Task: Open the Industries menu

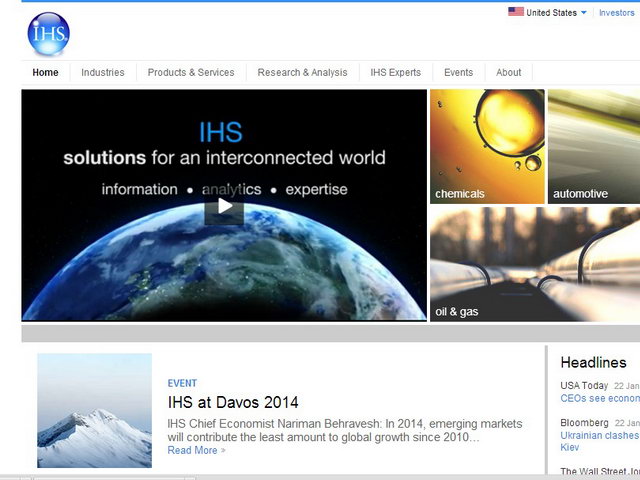Action: point(103,73)
